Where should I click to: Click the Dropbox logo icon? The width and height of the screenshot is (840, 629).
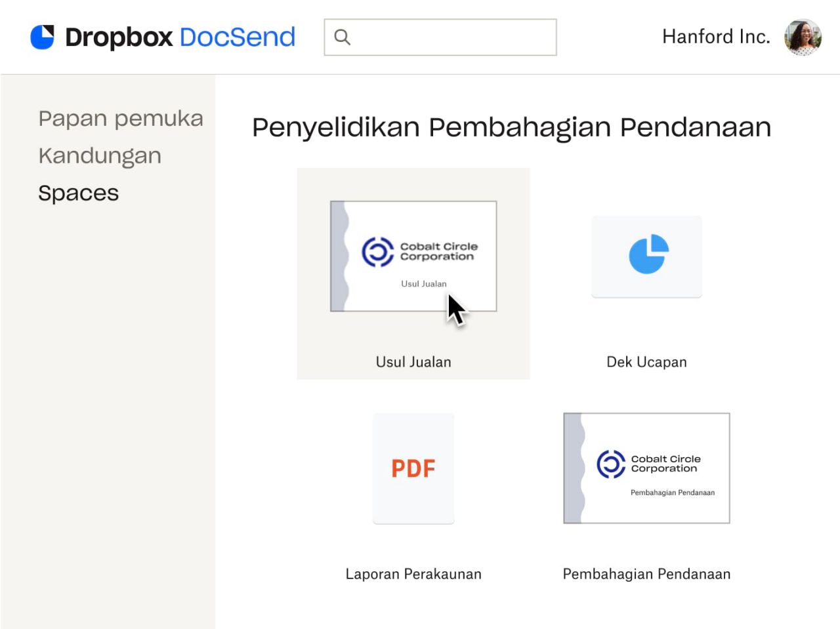(x=42, y=37)
